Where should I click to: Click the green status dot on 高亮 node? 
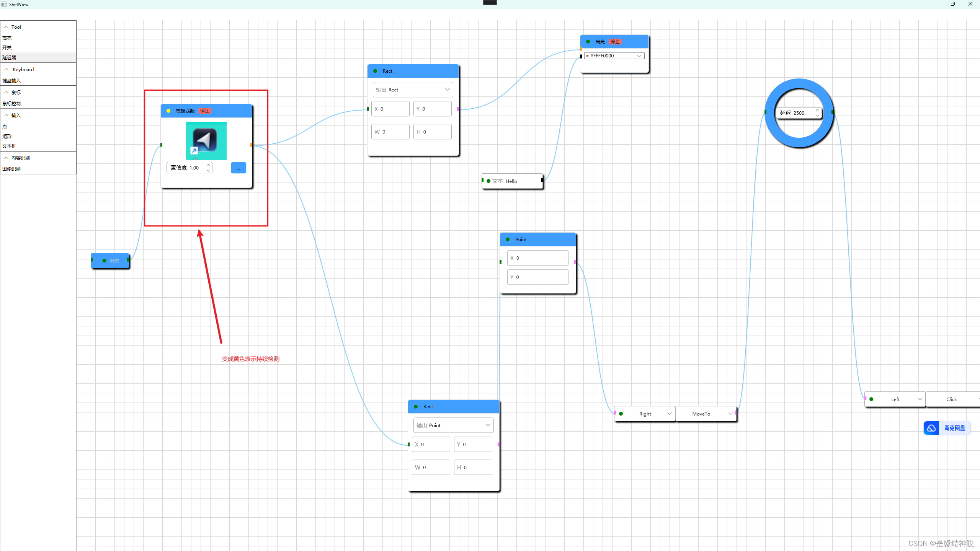tap(588, 42)
